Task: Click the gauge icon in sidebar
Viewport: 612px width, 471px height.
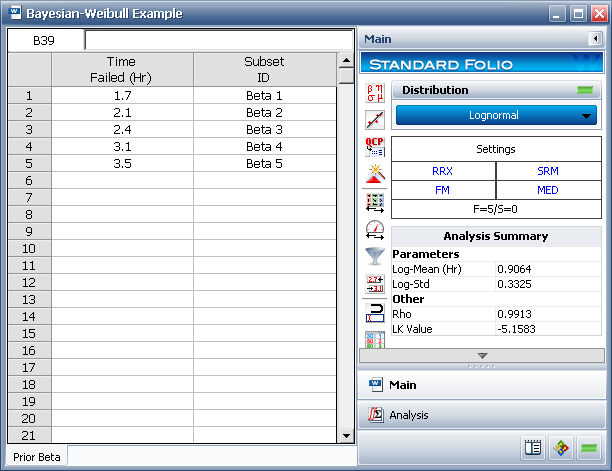Action: 375,228
